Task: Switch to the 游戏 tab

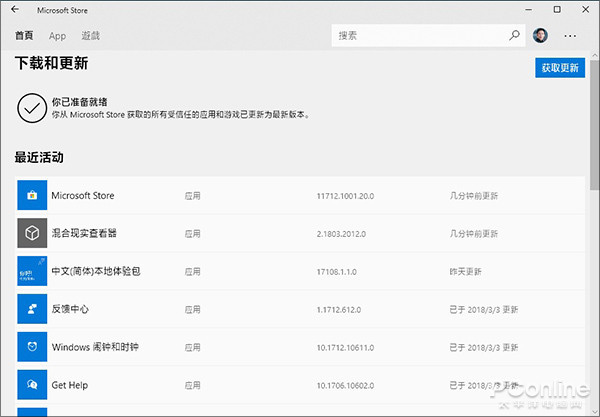Action: tap(90, 36)
